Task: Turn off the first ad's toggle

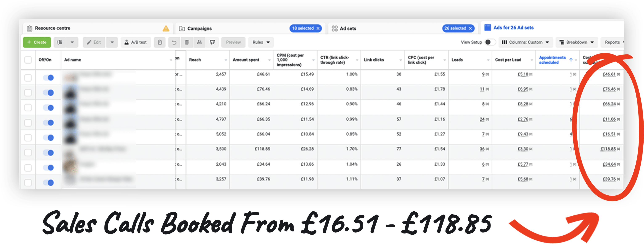Action: coord(48,78)
